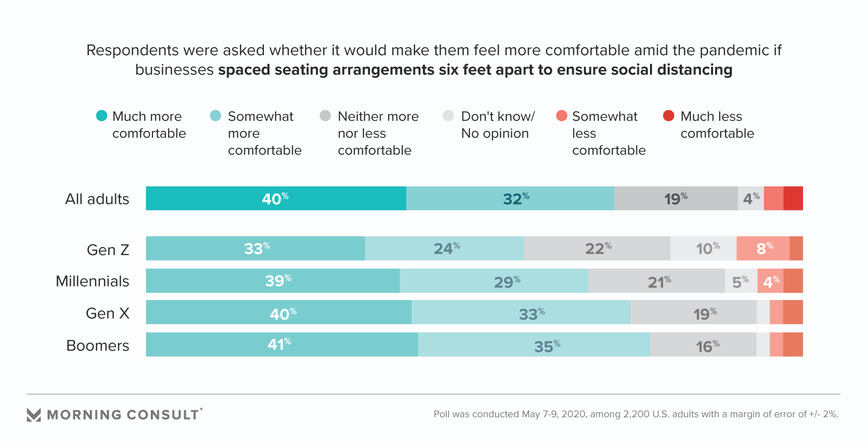Viewport: 868px width, 442px height.
Task: Select the Much less comfortable legend dot
Action: tap(669, 116)
